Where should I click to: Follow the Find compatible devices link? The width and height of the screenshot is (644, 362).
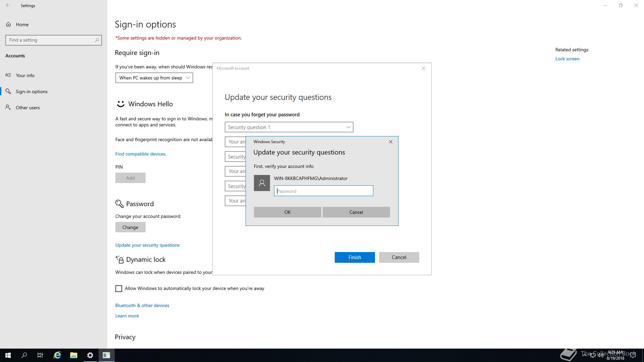pos(141,154)
